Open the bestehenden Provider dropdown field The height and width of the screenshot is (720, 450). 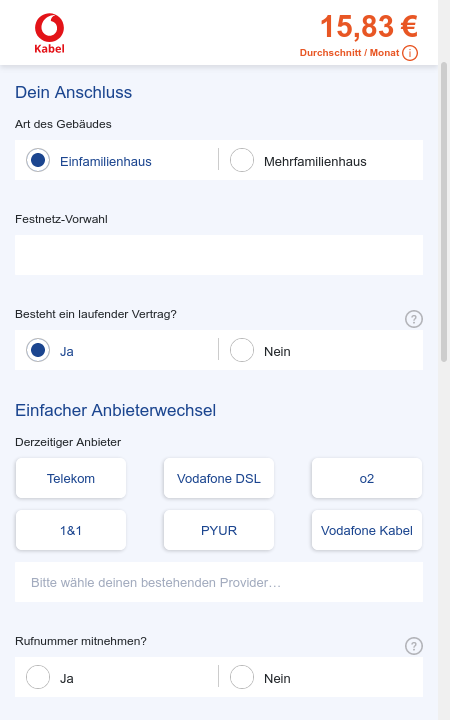tap(219, 582)
